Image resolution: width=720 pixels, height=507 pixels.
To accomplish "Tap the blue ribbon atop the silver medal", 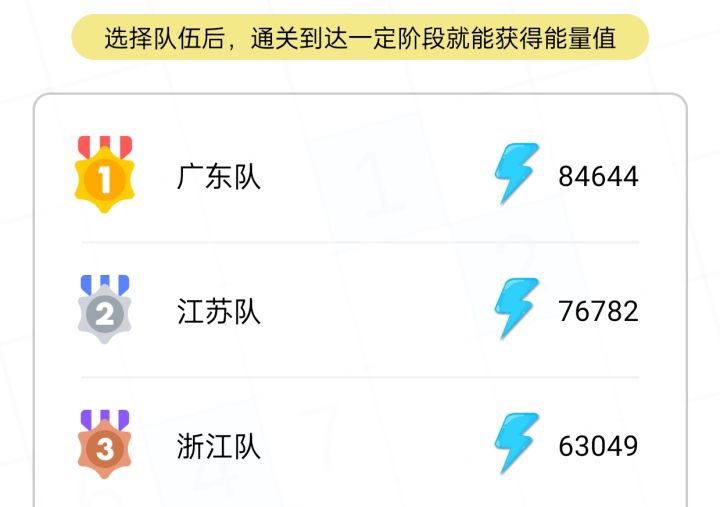I will tap(104, 284).
